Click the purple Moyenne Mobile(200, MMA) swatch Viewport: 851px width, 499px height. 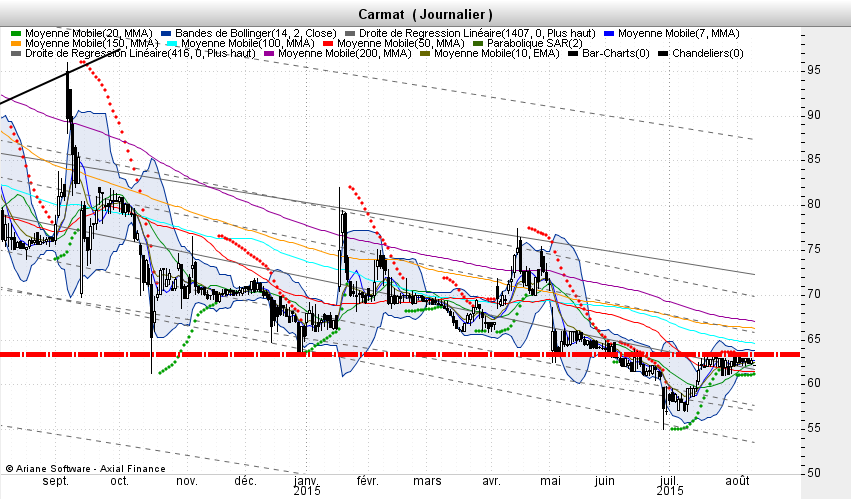[269, 54]
